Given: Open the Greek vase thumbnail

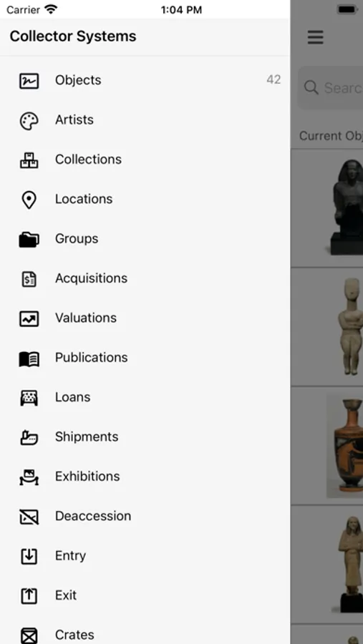Looking at the screenshot, I should (x=345, y=446).
